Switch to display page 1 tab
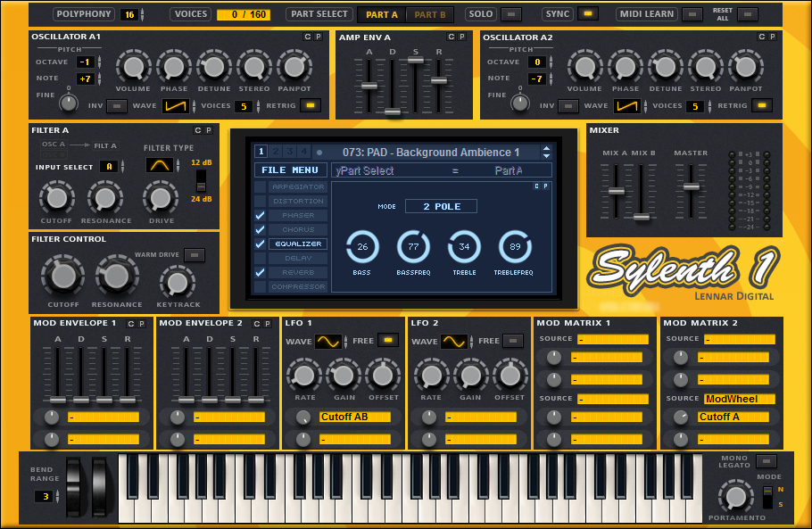 click(261, 152)
